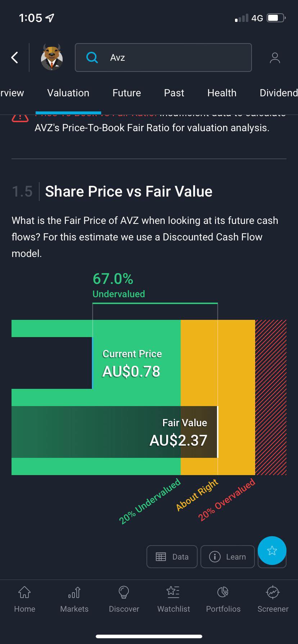Open the bull mascot logo
Screen dimensions: 298x644
click(x=52, y=57)
